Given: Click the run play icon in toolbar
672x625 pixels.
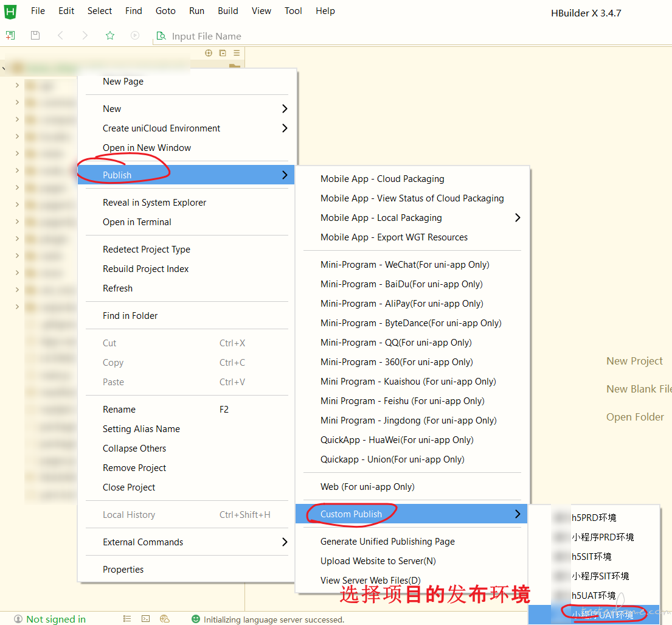Looking at the screenshot, I should click(x=135, y=36).
